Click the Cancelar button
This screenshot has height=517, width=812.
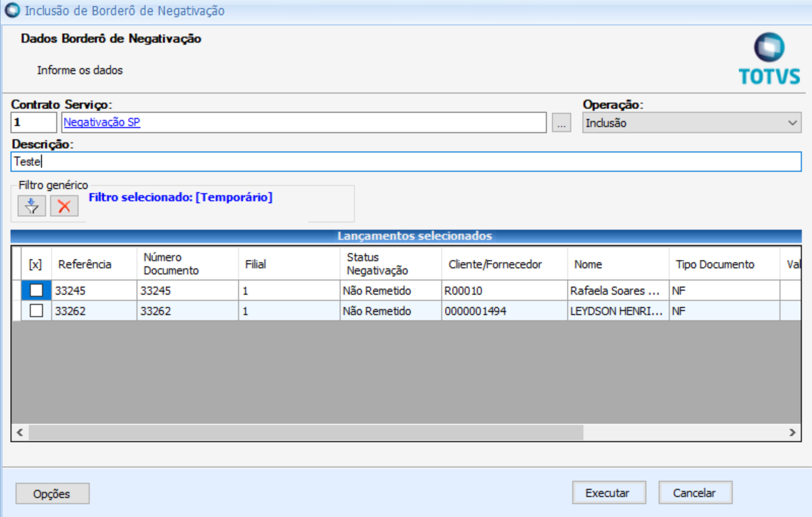pos(695,493)
